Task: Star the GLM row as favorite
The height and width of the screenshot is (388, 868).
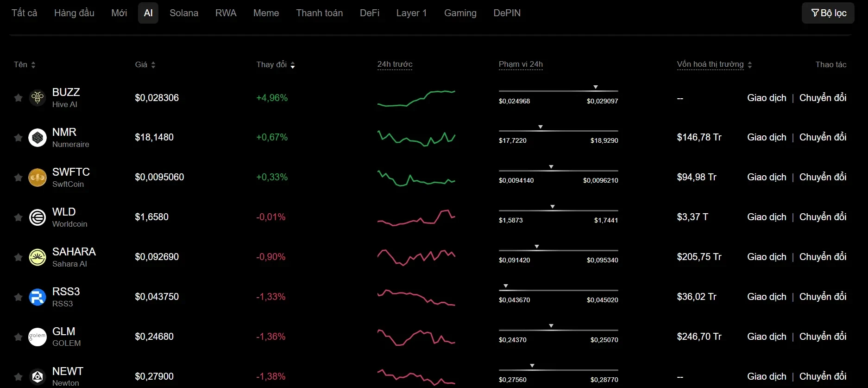Action: click(18, 337)
